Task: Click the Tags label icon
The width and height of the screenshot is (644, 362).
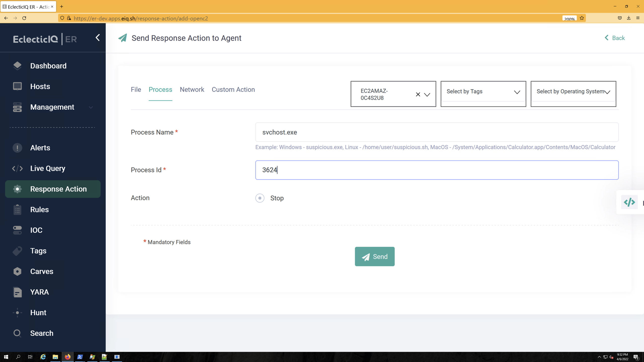Action: pyautogui.click(x=17, y=251)
